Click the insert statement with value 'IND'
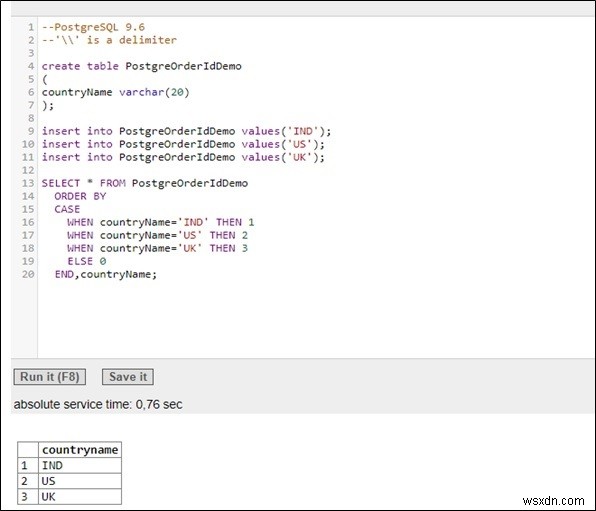Viewport: 596px width, 511px height. [x=186, y=131]
